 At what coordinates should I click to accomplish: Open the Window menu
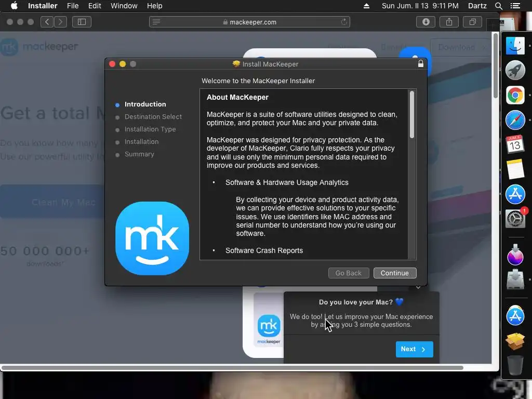click(124, 6)
